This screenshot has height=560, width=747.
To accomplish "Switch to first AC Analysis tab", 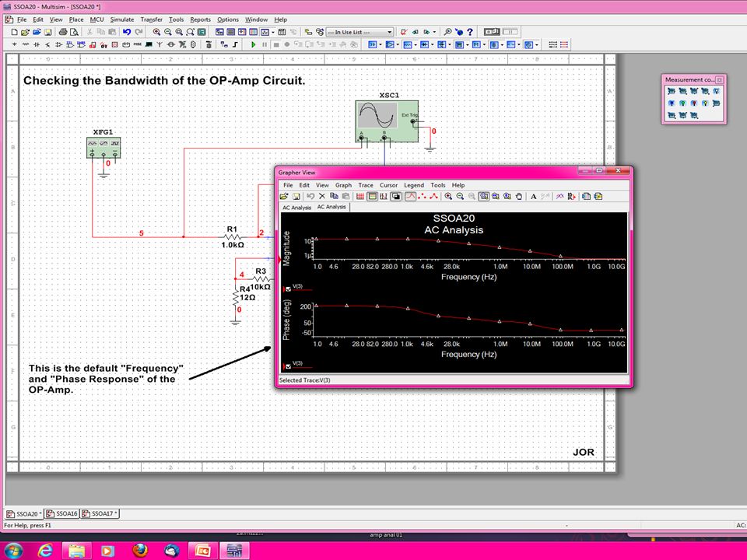I will tap(296, 208).
